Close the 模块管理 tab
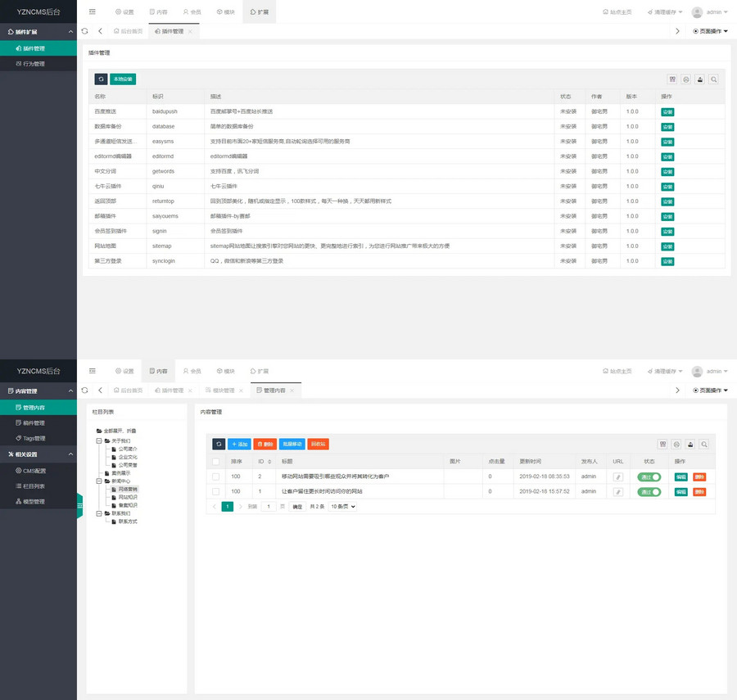 click(241, 391)
